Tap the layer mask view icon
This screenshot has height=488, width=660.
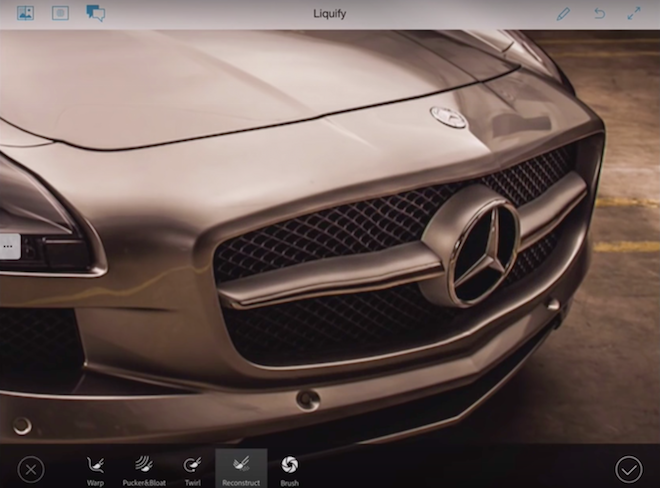(60, 13)
